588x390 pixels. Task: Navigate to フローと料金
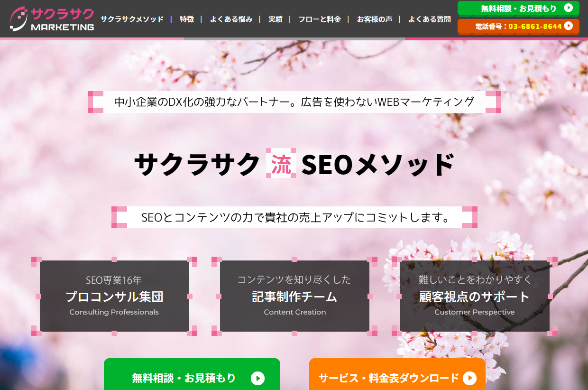coord(320,19)
